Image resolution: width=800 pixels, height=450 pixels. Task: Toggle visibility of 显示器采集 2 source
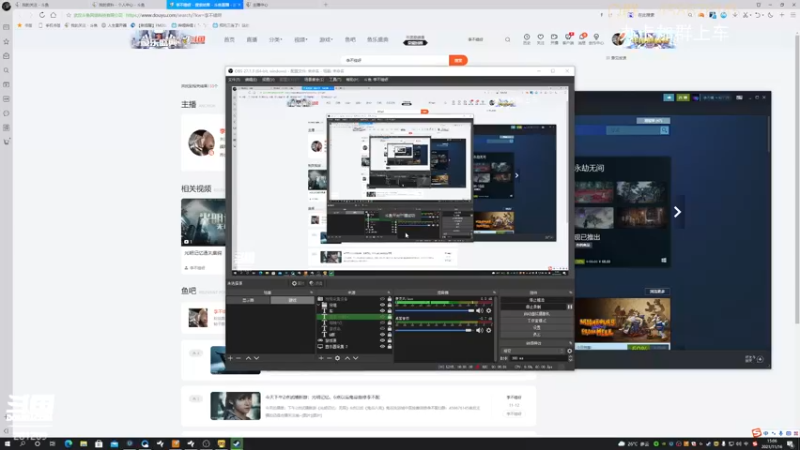(x=382, y=346)
